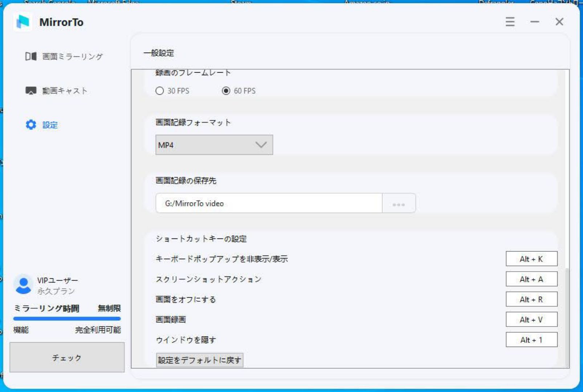The image size is (583, 392).
Task: Click the Alt + V shortcut box
Action: (x=531, y=319)
